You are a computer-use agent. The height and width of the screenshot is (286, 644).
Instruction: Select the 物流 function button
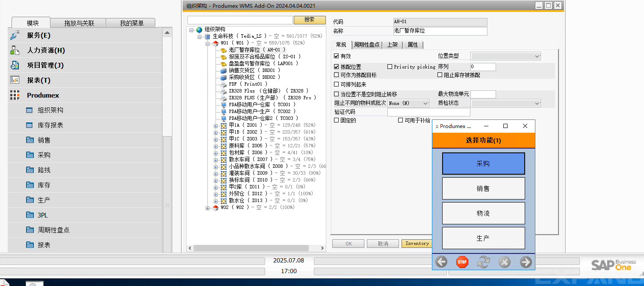(483, 213)
